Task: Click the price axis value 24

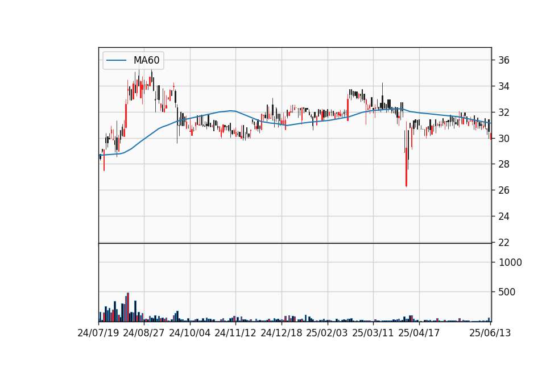Action: coord(504,216)
